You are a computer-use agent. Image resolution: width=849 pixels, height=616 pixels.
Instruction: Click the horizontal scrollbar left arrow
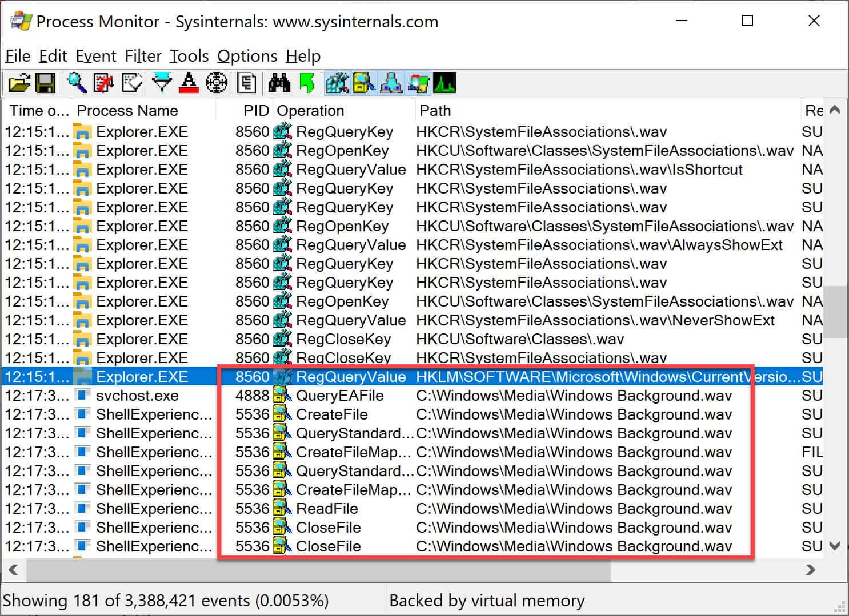point(13,570)
